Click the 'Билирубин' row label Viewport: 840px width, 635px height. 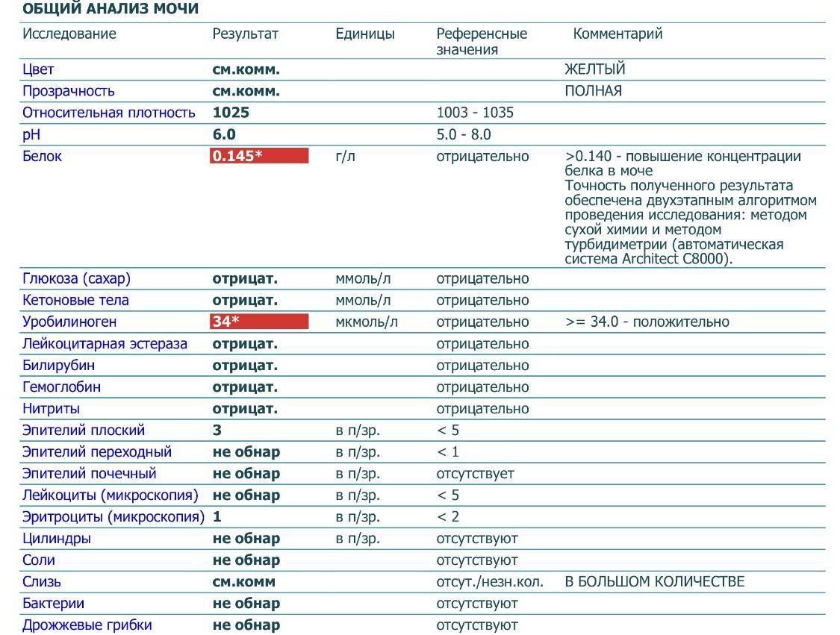click(58, 366)
